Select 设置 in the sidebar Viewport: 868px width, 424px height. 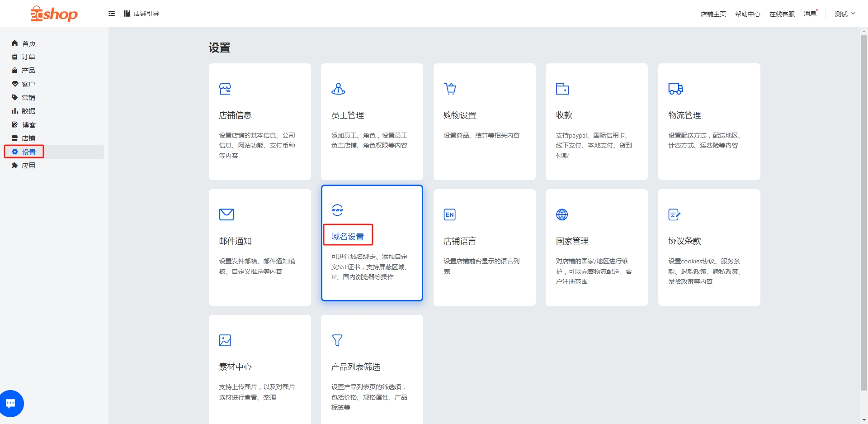29,152
